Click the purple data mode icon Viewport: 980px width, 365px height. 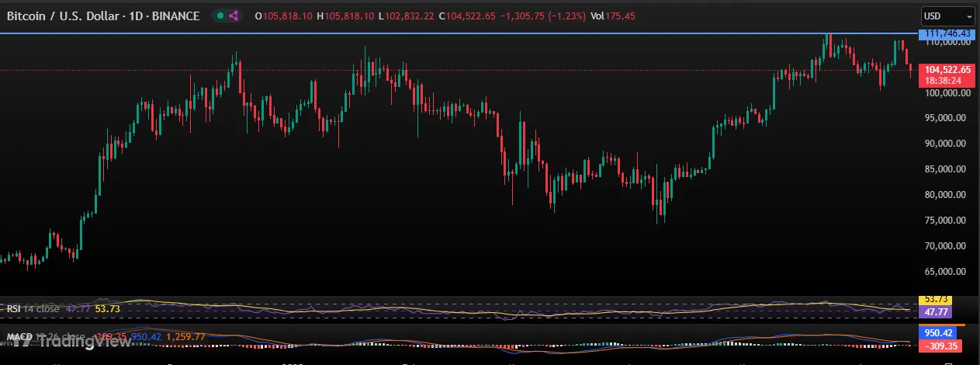234,16
